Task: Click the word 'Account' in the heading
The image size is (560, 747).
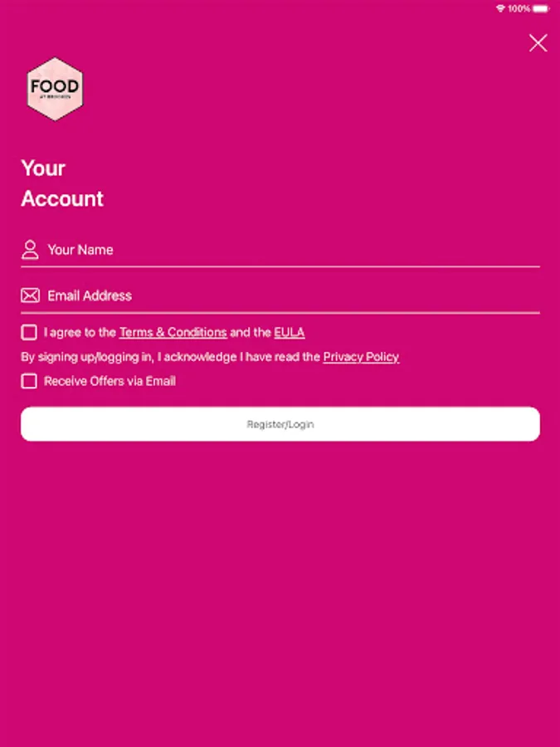Action: pos(62,198)
